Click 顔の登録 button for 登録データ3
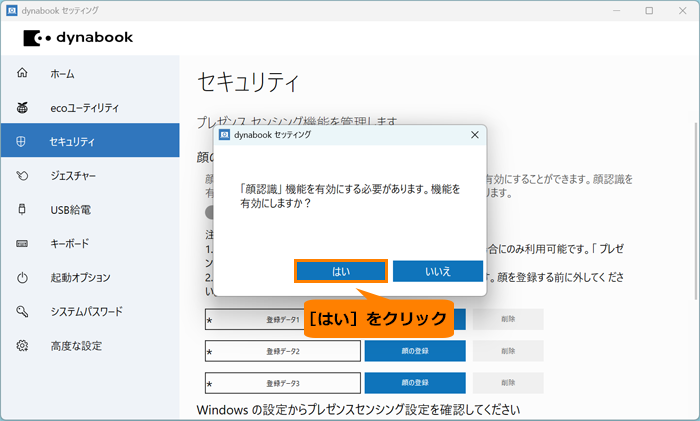This screenshot has height=421, width=700. [415, 383]
